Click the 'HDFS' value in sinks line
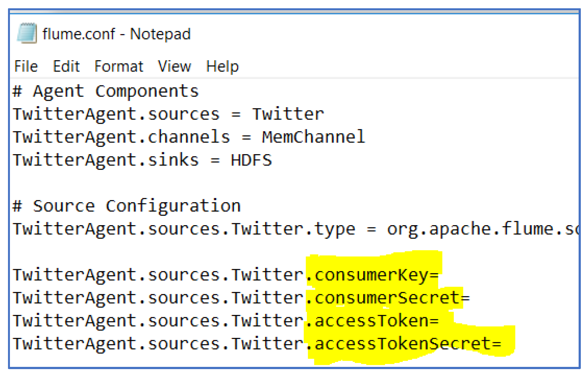Image resolution: width=588 pixels, height=376 pixels. coord(251,160)
